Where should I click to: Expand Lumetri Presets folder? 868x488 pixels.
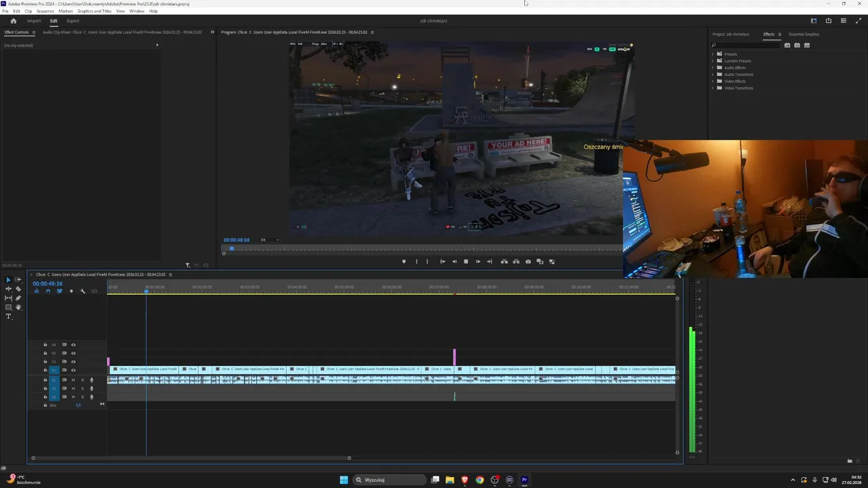(713, 61)
